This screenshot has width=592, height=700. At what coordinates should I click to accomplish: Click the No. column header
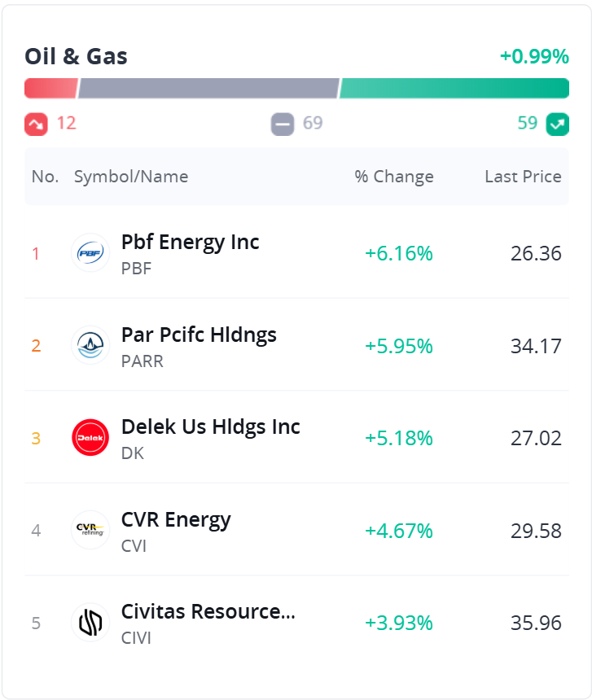click(45, 177)
